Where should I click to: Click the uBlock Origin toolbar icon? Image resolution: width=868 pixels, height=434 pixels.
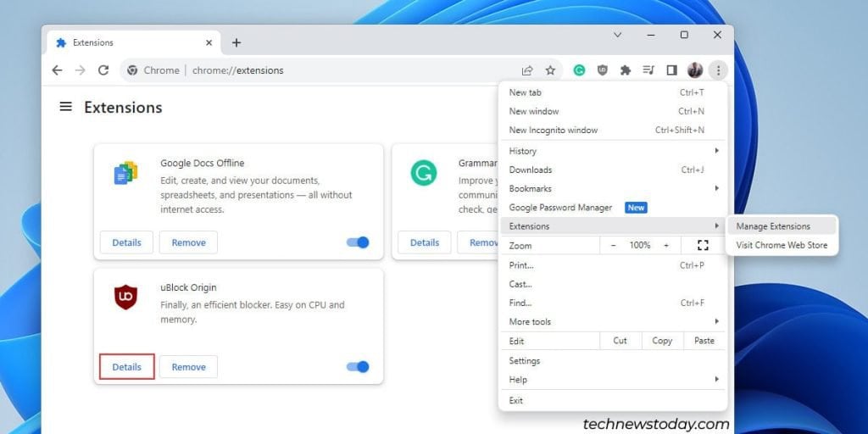603,70
